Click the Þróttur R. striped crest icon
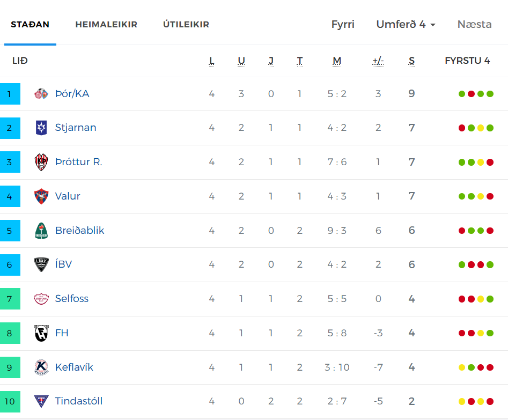The height and width of the screenshot is (420, 508). point(41,162)
